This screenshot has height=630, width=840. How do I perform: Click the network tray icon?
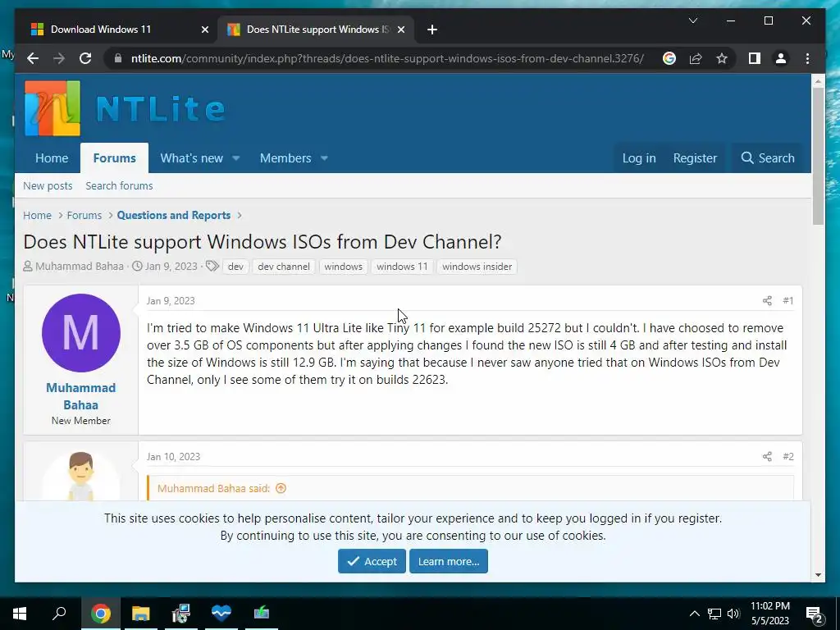[714, 614]
